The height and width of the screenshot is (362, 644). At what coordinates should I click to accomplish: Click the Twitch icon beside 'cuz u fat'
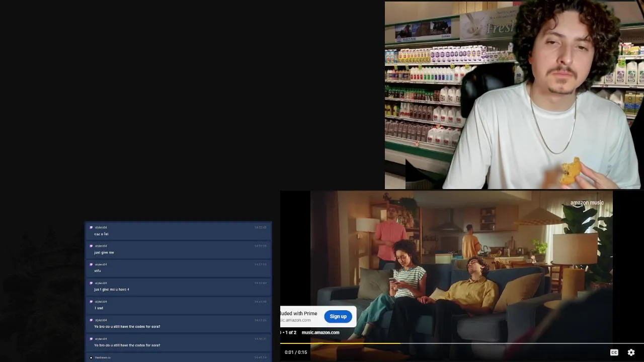[x=91, y=227]
